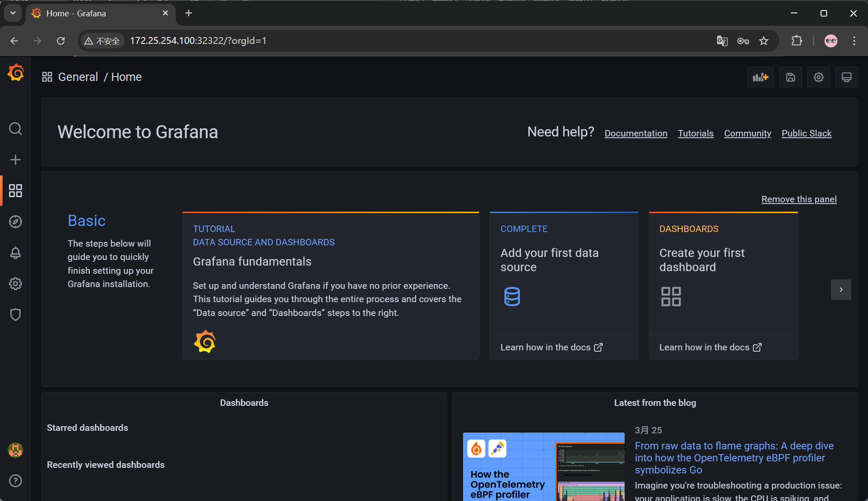This screenshot has height=501, width=868.
Task: Expand next setup cards with right chevron
Action: pyautogui.click(x=841, y=290)
